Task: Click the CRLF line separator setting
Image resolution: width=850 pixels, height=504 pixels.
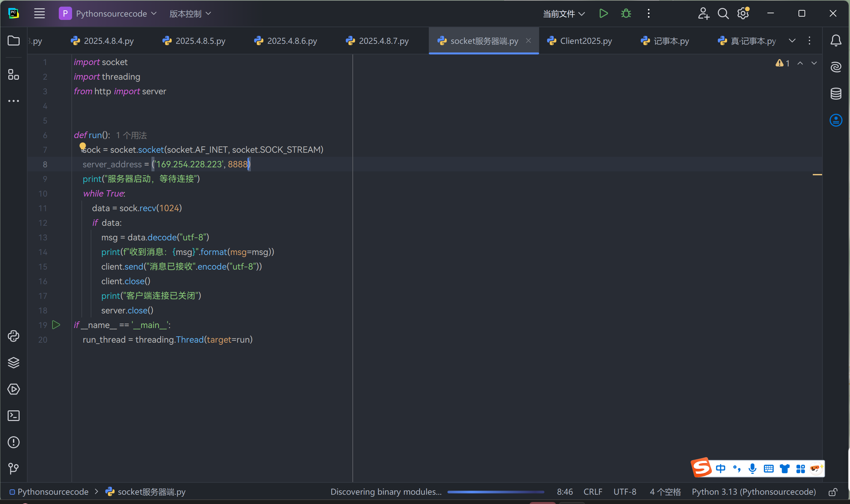Action: tap(593, 492)
